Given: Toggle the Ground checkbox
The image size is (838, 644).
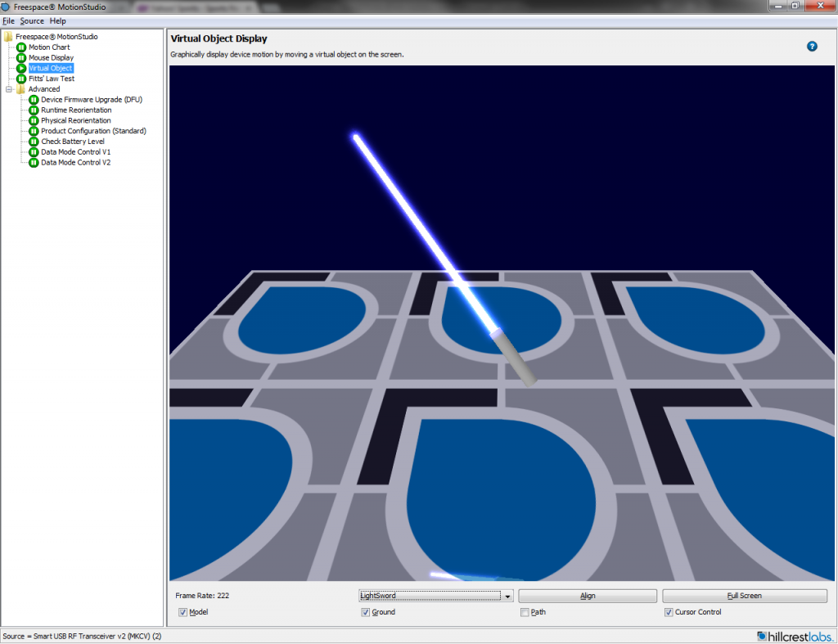Looking at the screenshot, I should (x=366, y=612).
